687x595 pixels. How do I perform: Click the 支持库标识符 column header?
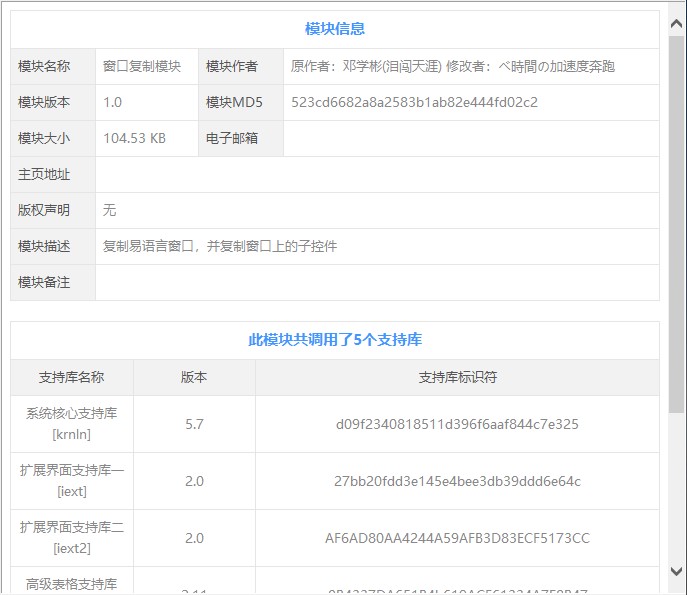pyautogui.click(x=457, y=377)
